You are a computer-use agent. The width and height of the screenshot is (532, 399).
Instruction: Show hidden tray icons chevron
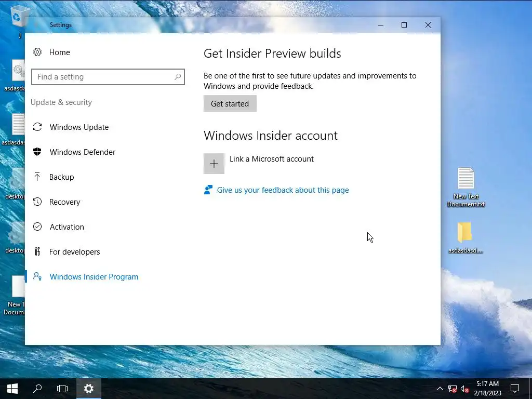pyautogui.click(x=440, y=389)
